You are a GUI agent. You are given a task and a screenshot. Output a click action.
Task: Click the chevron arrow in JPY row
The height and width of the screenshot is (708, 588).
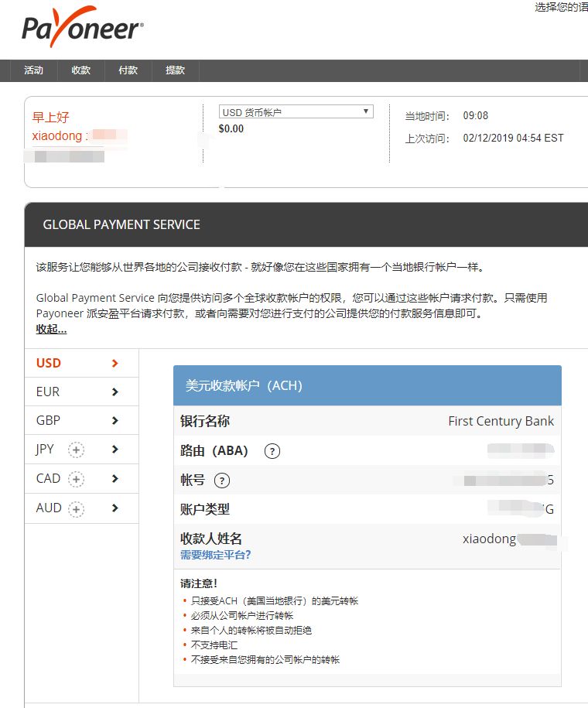pos(115,450)
